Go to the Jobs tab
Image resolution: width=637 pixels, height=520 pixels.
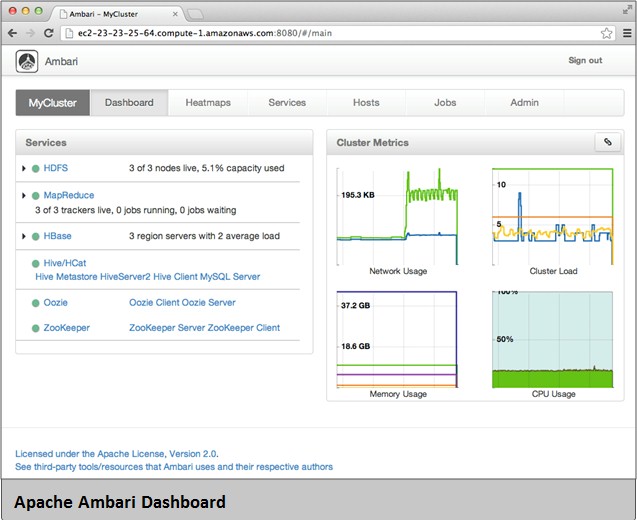445,103
